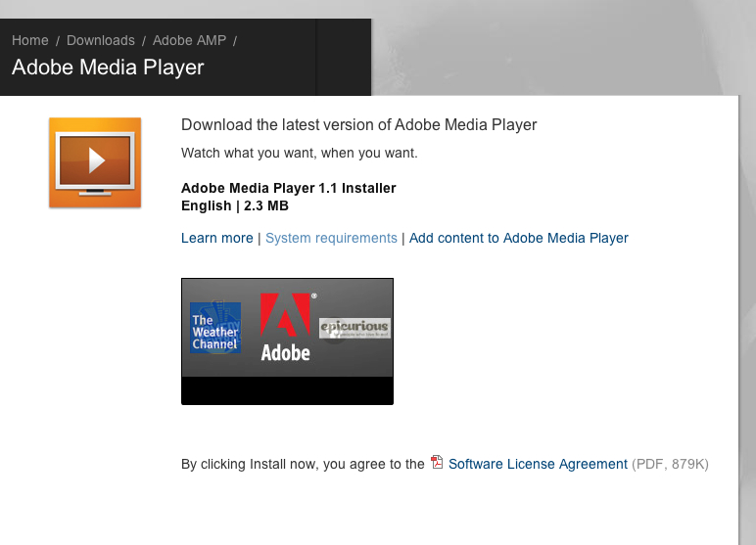This screenshot has height=545, width=756.
Task: Click 'Watch what you want, when you want.' text
Action: tap(300, 154)
